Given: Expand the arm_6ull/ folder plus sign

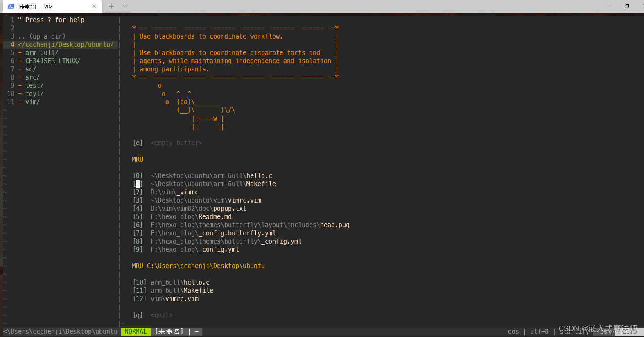Looking at the screenshot, I should tap(20, 52).
